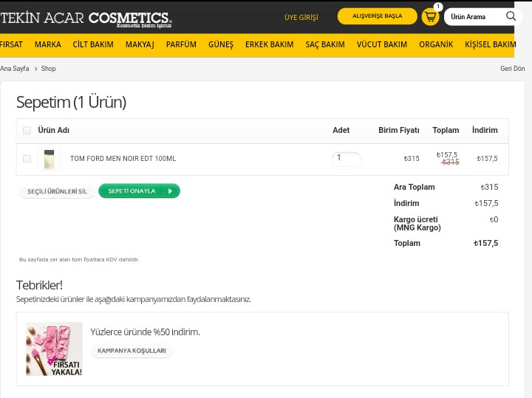Screen dimensions: 532x398
Task: Open the FIRSAT menu
Action: (x=11, y=44)
